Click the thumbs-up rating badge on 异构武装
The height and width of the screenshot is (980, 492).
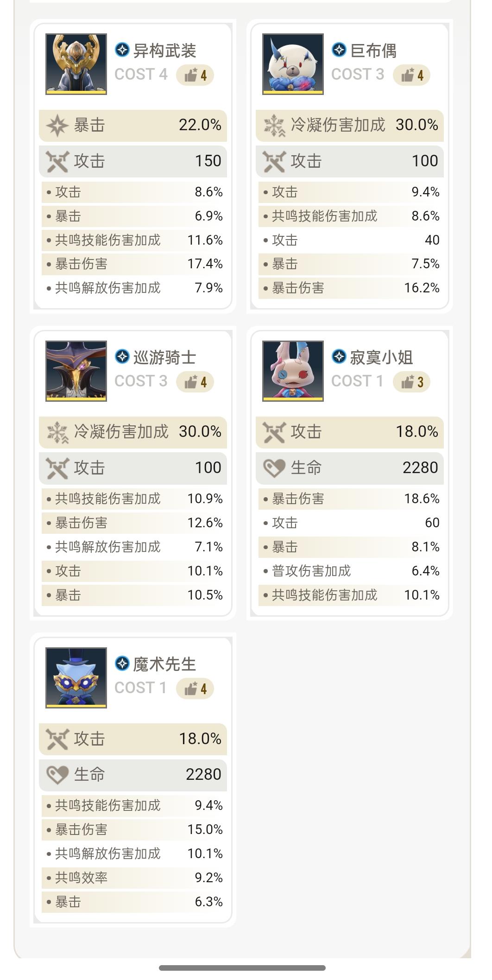coord(195,75)
